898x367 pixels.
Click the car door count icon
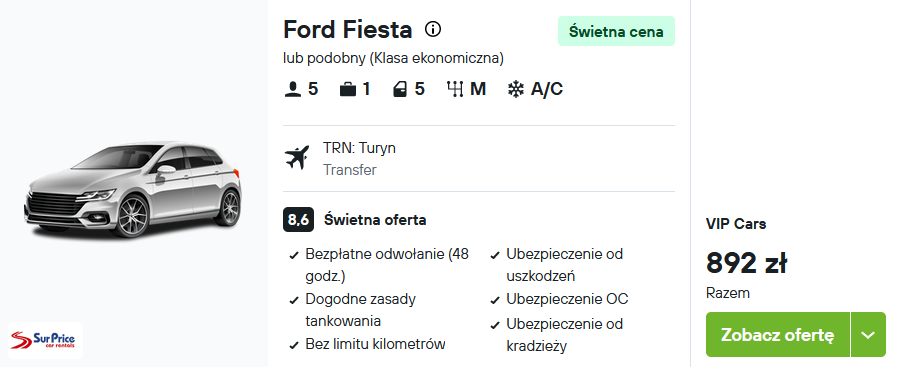click(400, 89)
